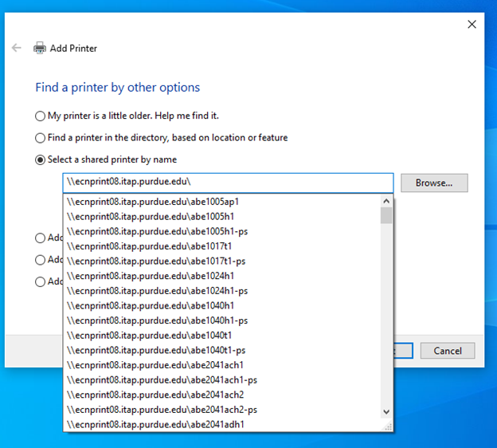The height and width of the screenshot is (448, 497).
Task: Choose printer abe1005h1-ps from suggestions
Action: 222,231
